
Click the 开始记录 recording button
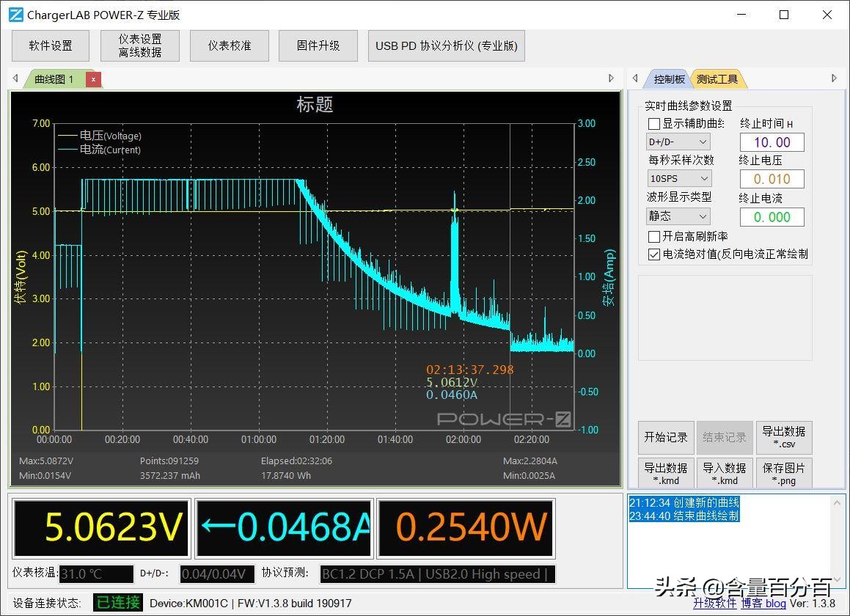coord(665,436)
